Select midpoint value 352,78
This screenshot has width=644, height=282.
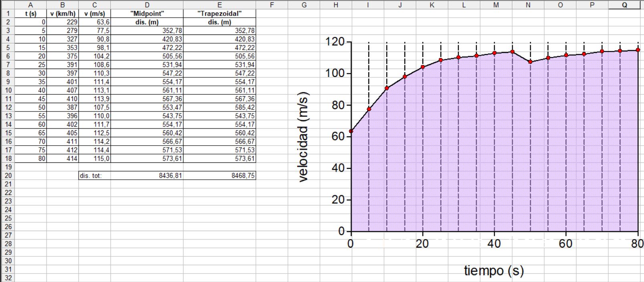coord(147,30)
